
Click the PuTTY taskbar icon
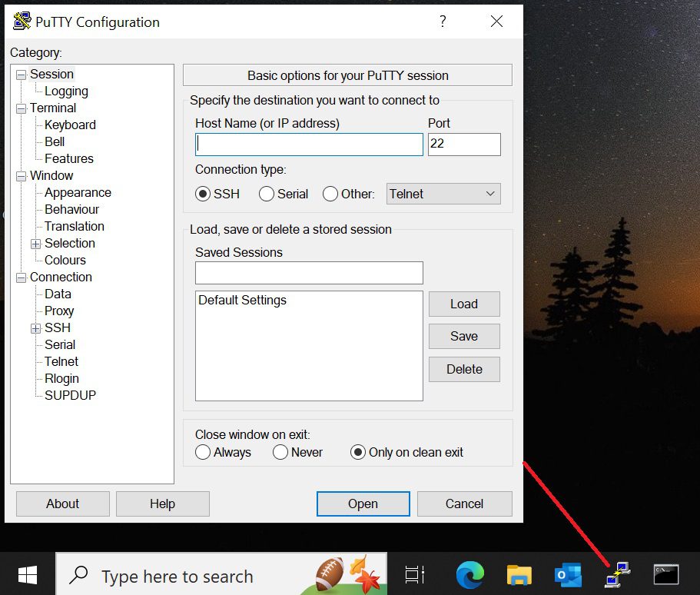pyautogui.click(x=618, y=575)
